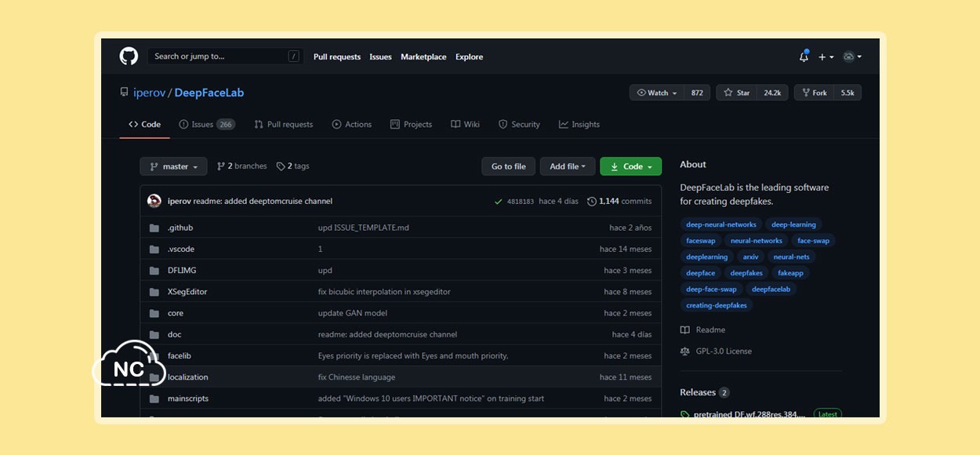Open Pull requests in the top navigation
This screenshot has width=980, height=455.
coord(337,56)
